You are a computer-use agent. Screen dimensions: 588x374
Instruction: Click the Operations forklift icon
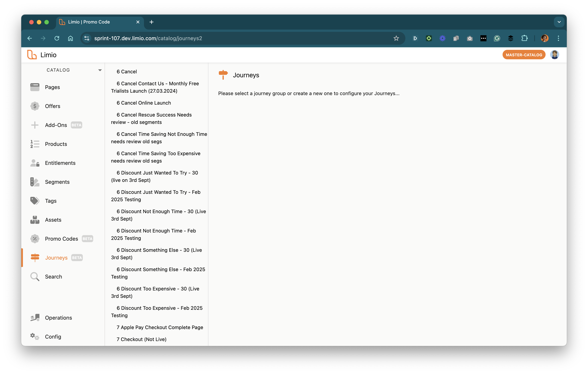[x=35, y=318]
